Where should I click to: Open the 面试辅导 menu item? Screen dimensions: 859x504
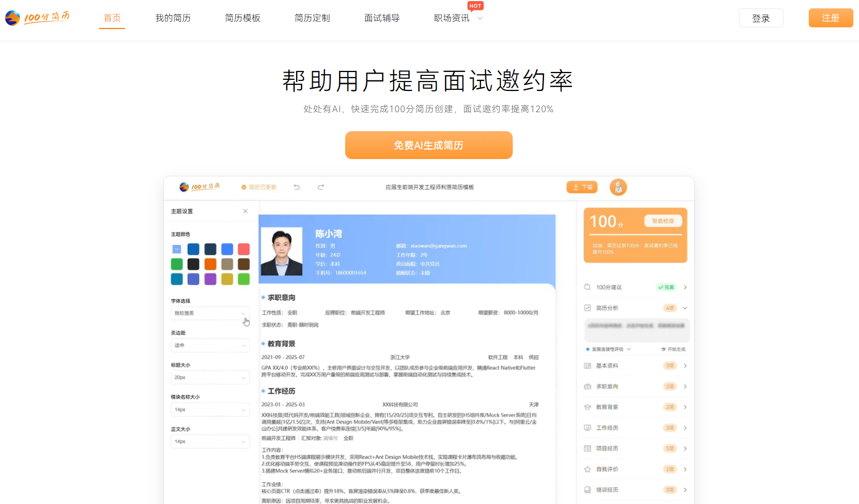[x=382, y=17]
